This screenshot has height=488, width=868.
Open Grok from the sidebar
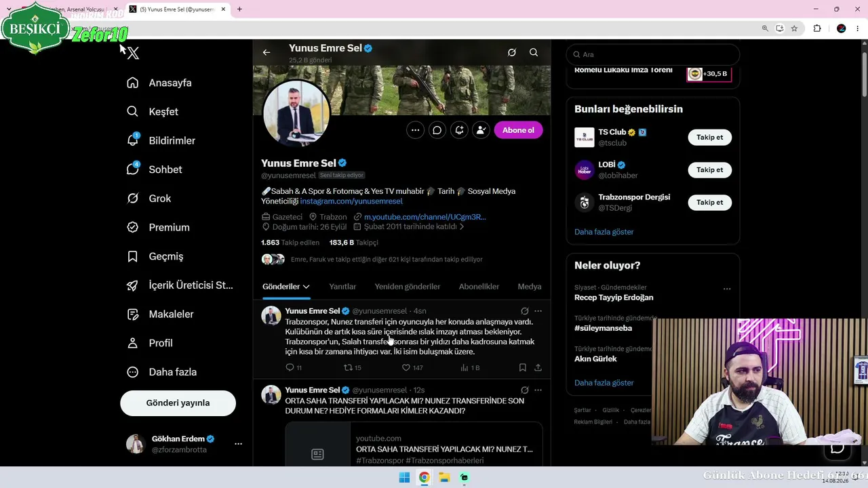149,199
